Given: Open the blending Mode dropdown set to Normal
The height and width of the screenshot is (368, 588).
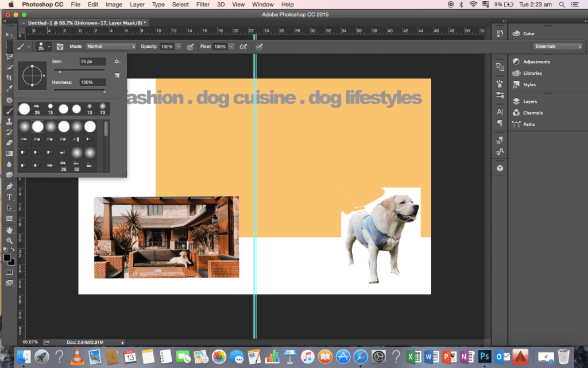Looking at the screenshot, I should [111, 46].
